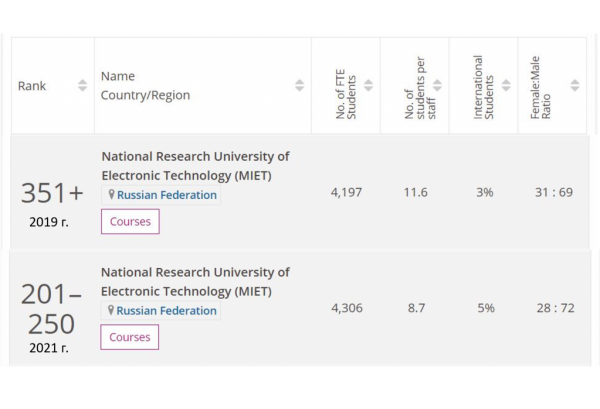Sort by International Students arrows
Viewport: 600px width, 409px height.
(x=506, y=85)
